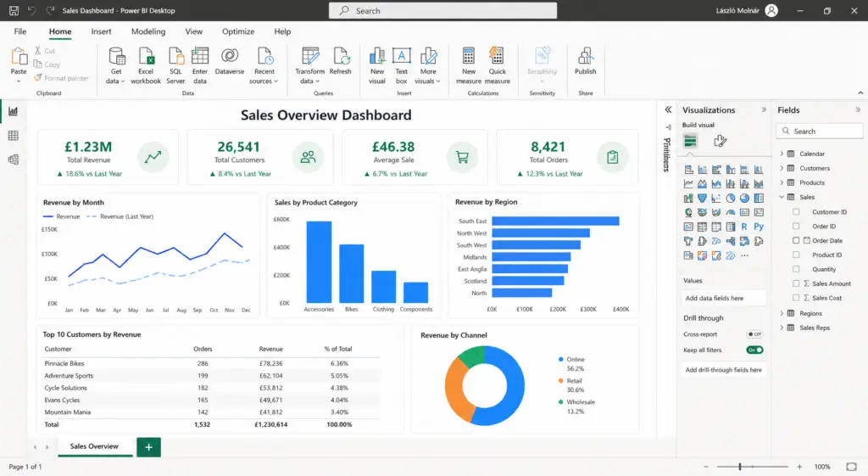This screenshot has width=868, height=476.
Task: Collapse the Sales table
Action: click(782, 197)
